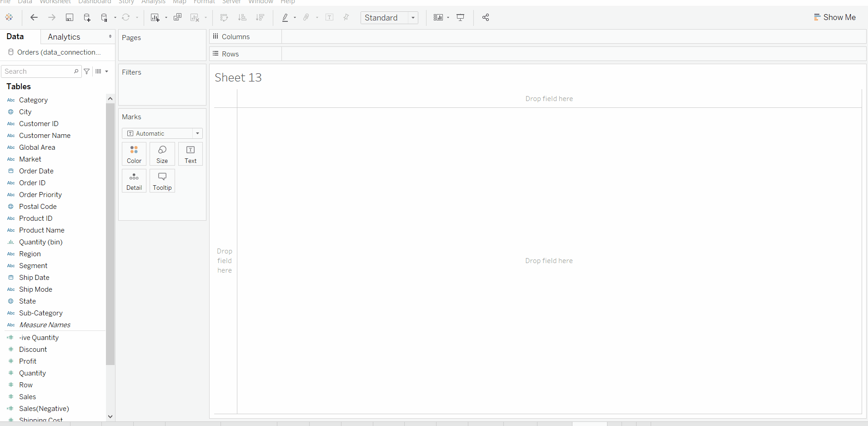The height and width of the screenshot is (426, 868).
Task: Click the Tooltip button on Marks card
Action: (x=162, y=181)
